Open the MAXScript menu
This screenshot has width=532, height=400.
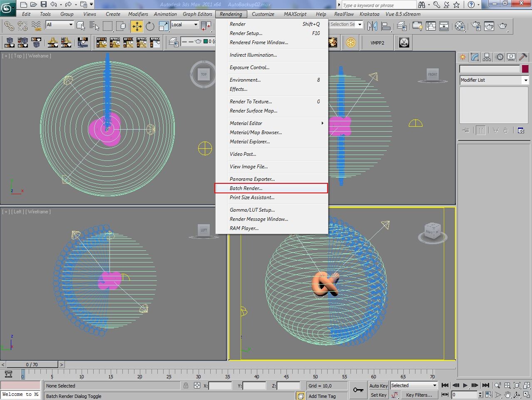pos(295,14)
